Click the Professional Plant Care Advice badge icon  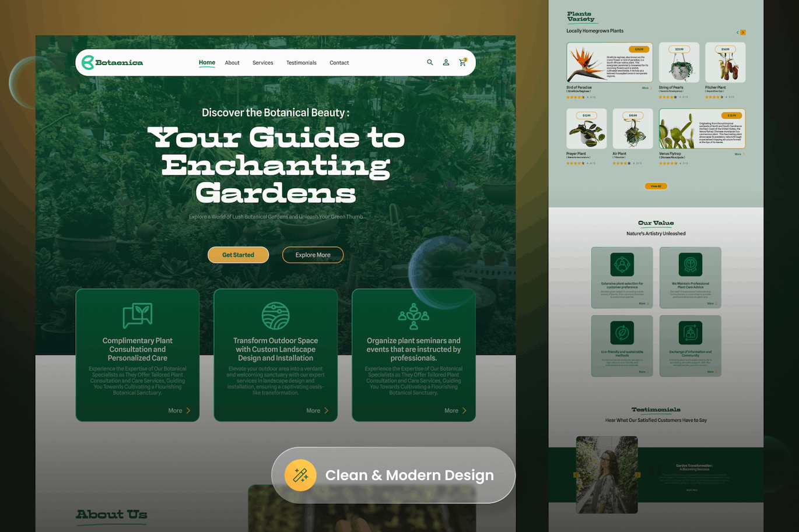pyautogui.click(x=690, y=265)
